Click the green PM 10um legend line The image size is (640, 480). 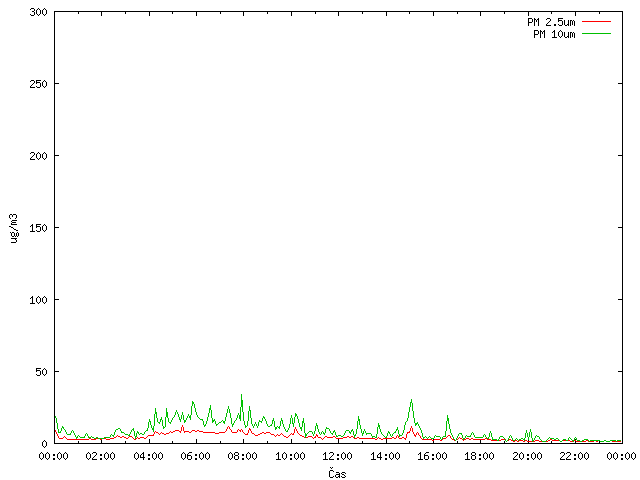coord(596,33)
